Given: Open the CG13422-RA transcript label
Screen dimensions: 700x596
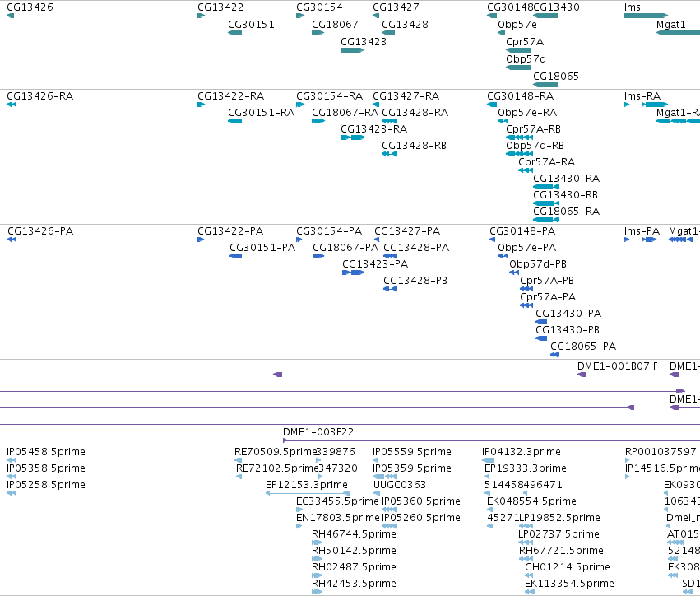Looking at the screenshot, I should (231, 96).
